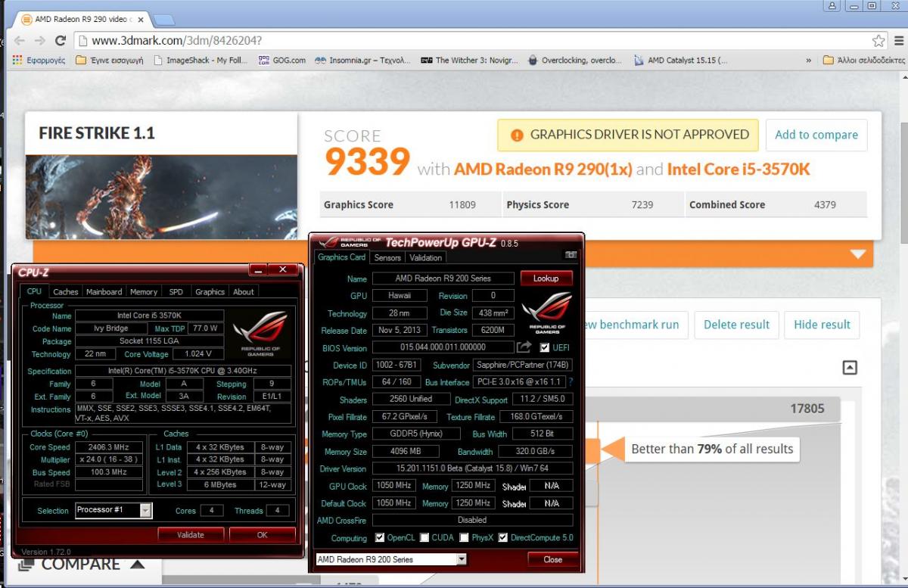Open the ImageShack bookmark
908x588 pixels.
[201, 61]
